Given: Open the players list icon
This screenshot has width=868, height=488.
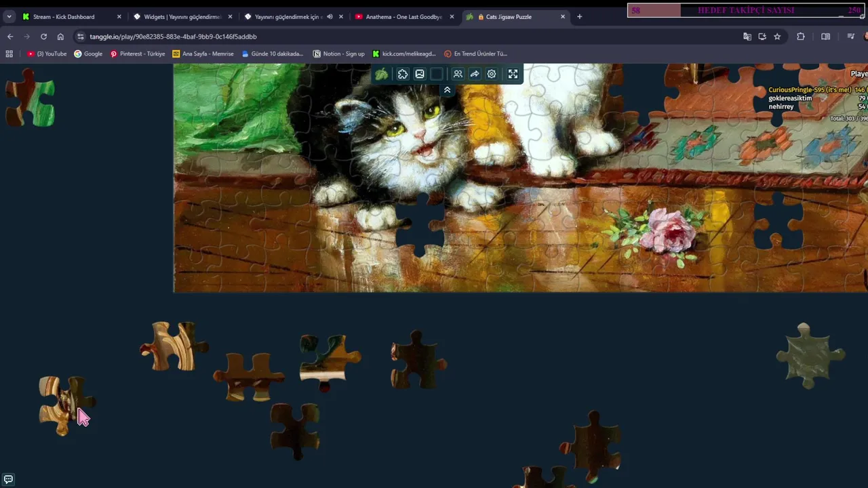Looking at the screenshot, I should pyautogui.click(x=458, y=74).
